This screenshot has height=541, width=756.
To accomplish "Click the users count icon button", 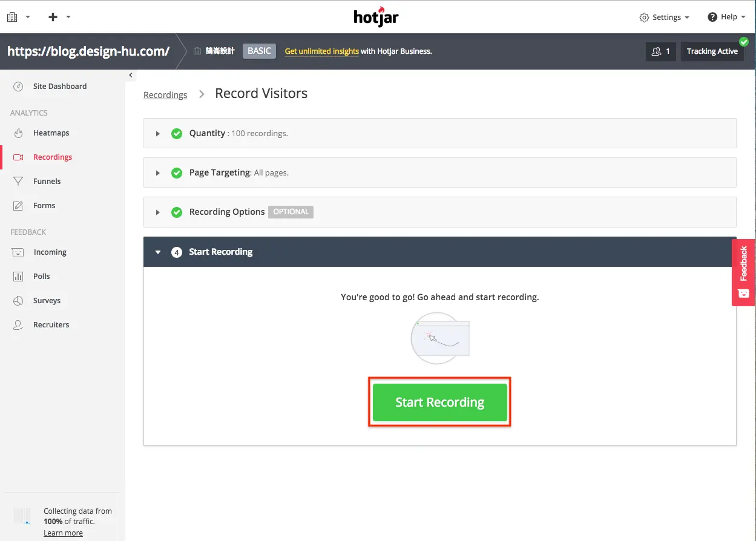I will (x=661, y=51).
